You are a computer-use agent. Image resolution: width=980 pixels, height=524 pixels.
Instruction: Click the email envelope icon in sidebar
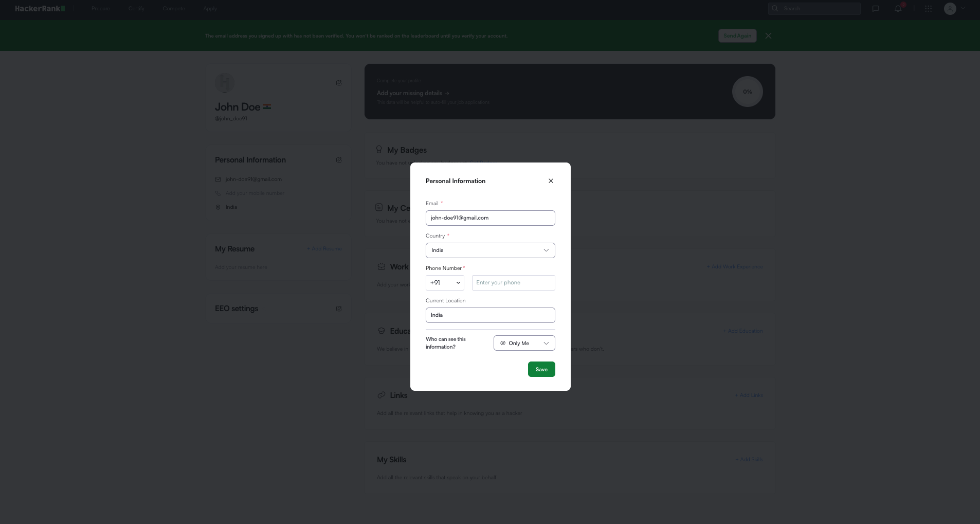click(218, 179)
